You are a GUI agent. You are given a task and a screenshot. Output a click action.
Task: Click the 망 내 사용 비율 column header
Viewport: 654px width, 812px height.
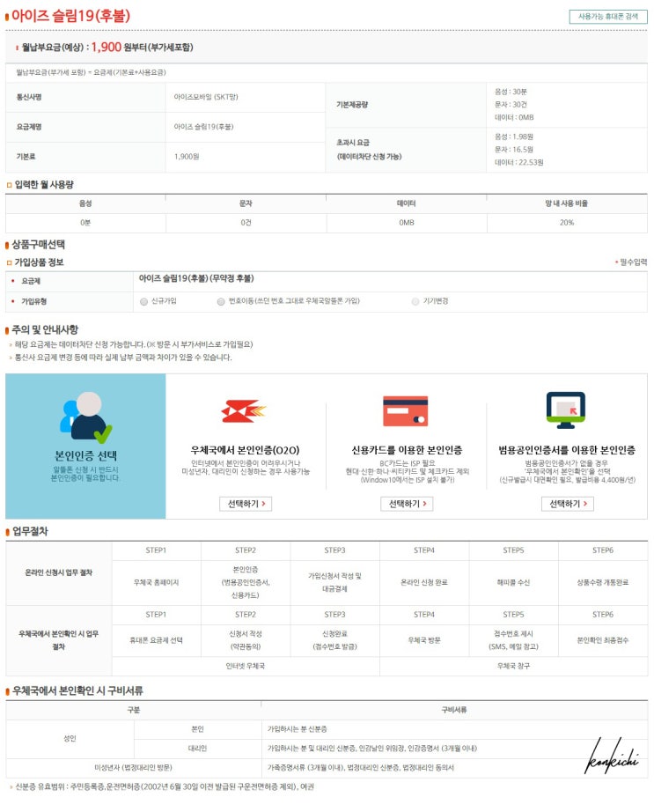tap(567, 203)
